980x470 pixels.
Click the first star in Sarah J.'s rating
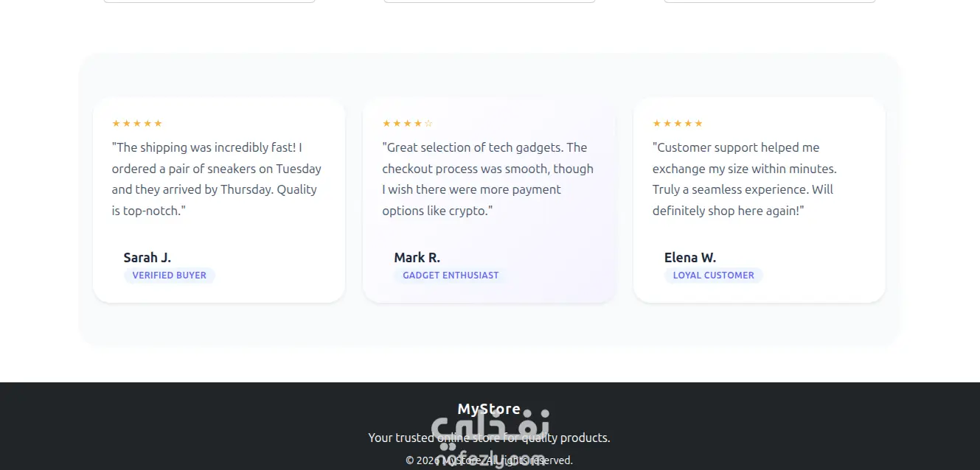[117, 124]
